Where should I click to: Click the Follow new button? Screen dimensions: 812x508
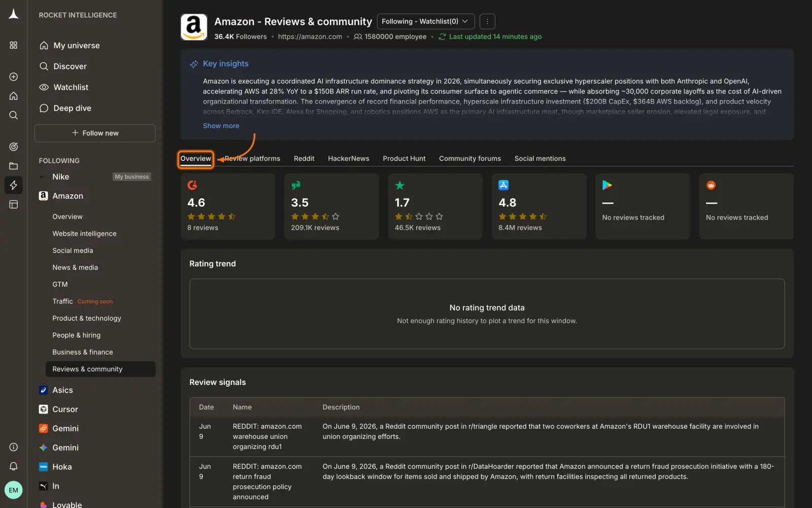[x=95, y=133]
